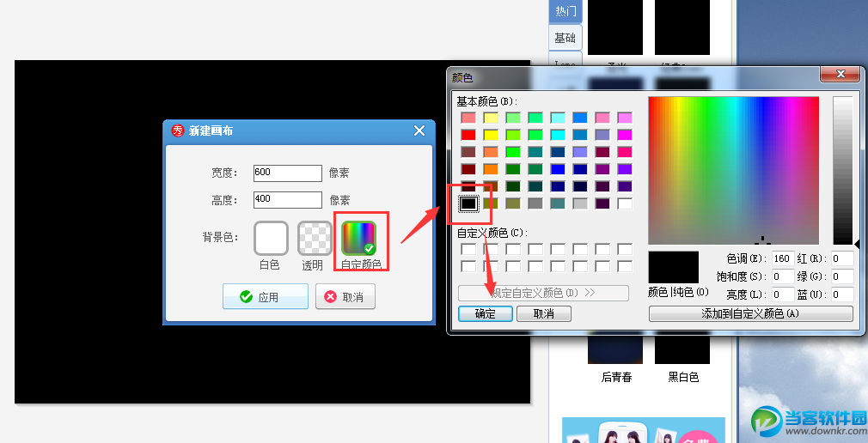Click the 蓝 blue value field
Screen dimensions: 868x443
tap(842, 294)
